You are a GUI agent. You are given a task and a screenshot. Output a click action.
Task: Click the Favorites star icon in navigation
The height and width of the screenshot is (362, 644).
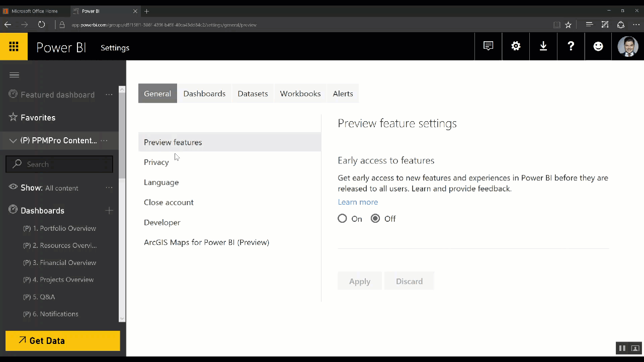(13, 117)
